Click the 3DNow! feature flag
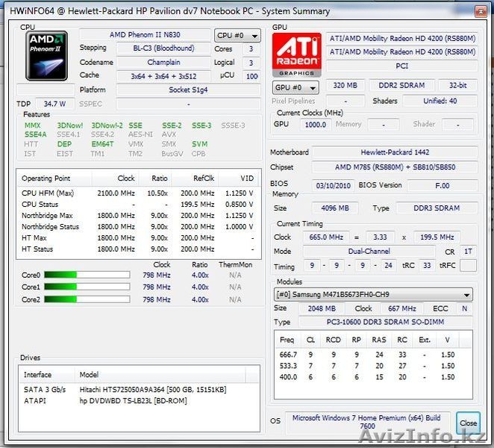 pos(69,125)
